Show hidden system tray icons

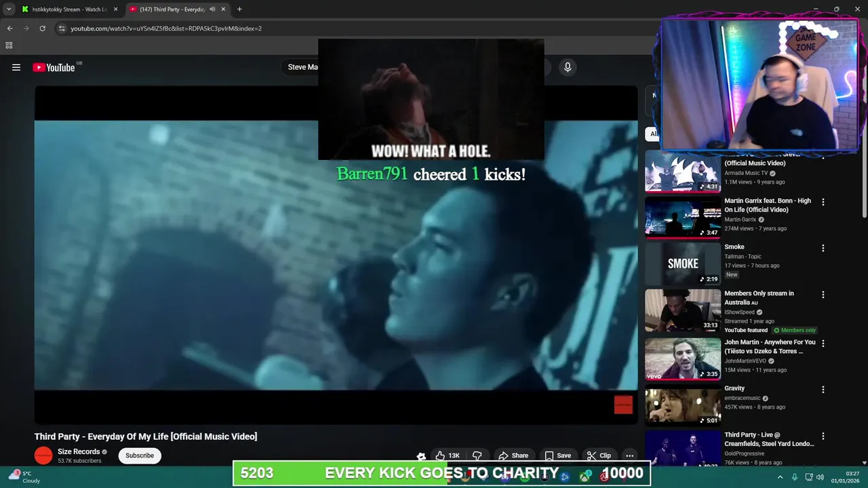780,477
